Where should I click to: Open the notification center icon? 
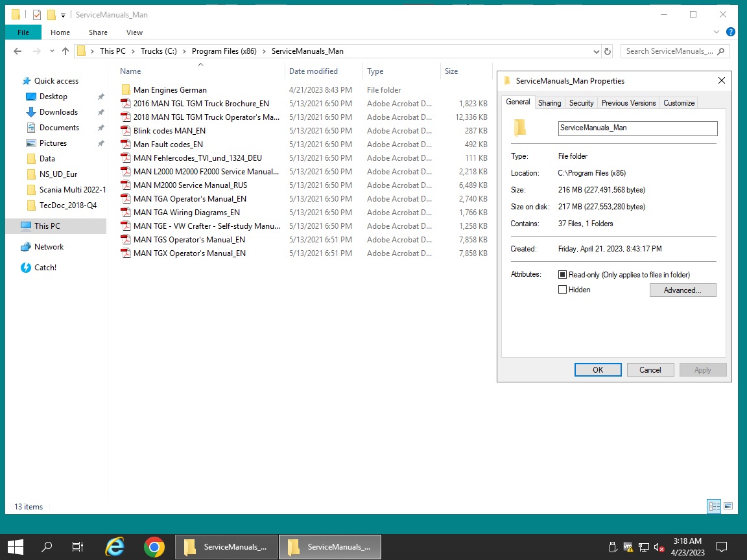pos(722,546)
